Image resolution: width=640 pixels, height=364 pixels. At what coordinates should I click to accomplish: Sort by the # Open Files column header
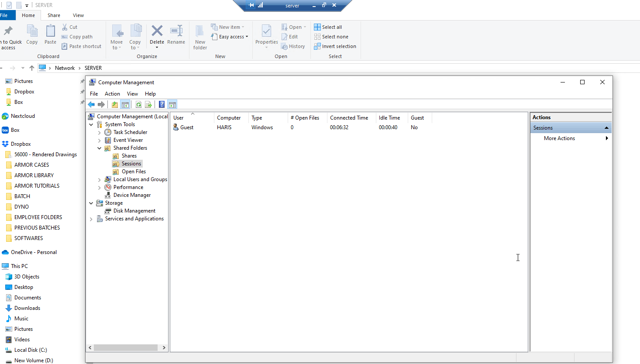coord(307,118)
